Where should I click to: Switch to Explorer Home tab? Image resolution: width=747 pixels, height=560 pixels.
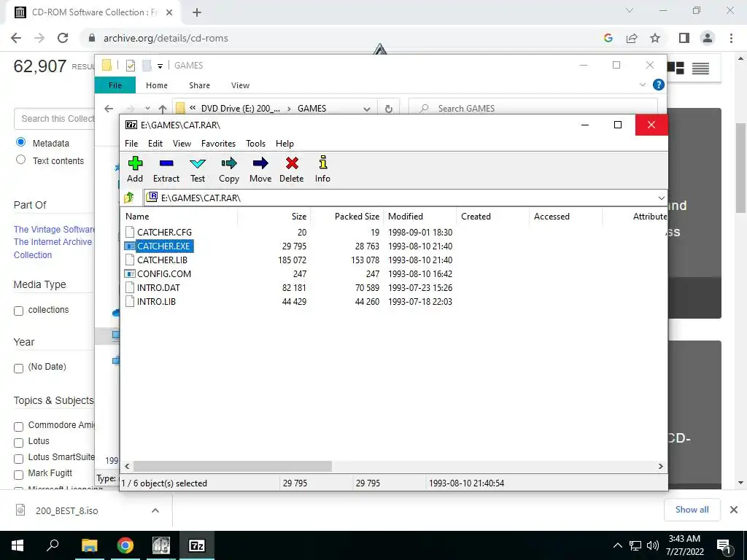pyautogui.click(x=157, y=85)
